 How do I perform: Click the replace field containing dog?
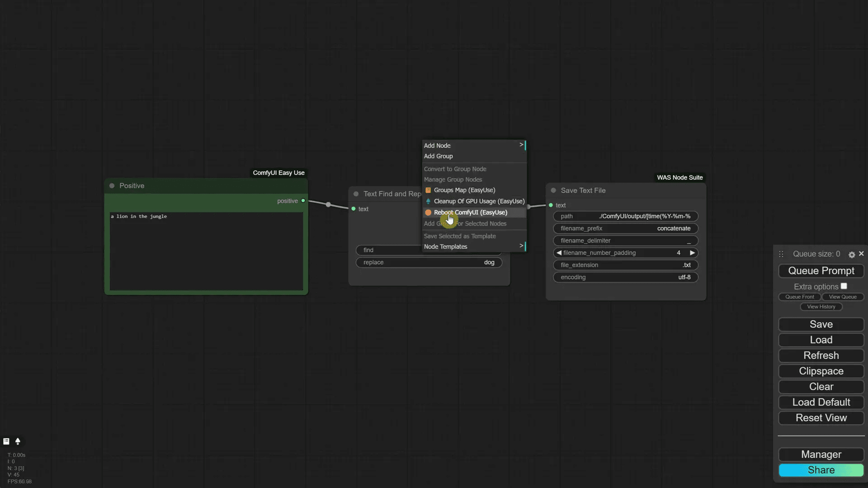click(x=429, y=263)
